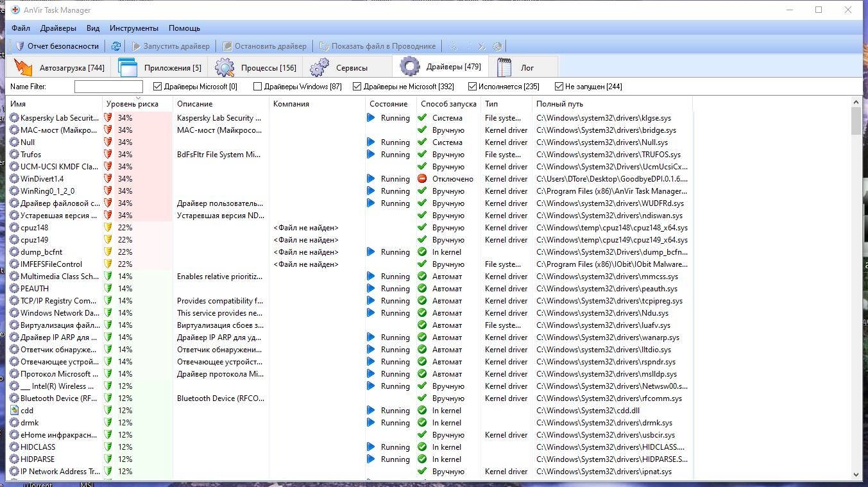Click File syste... type in Trufos row
The image size is (868, 487).
tap(503, 155)
